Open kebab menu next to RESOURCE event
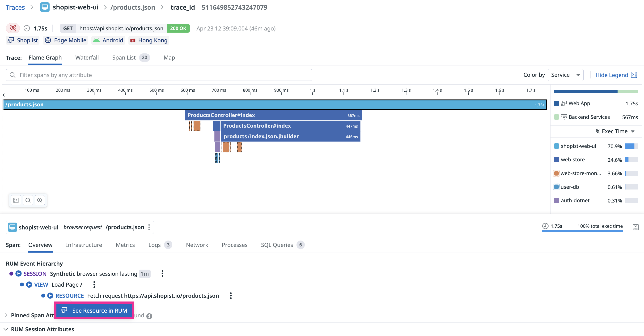This screenshot has width=644, height=336. tap(231, 295)
